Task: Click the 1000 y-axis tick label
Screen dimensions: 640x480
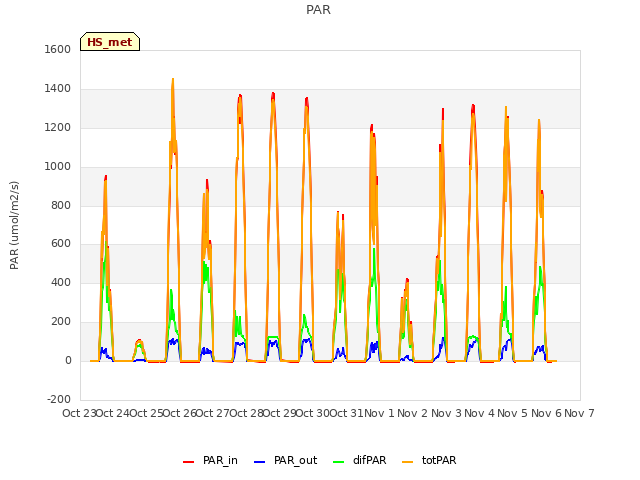Action: (58, 167)
